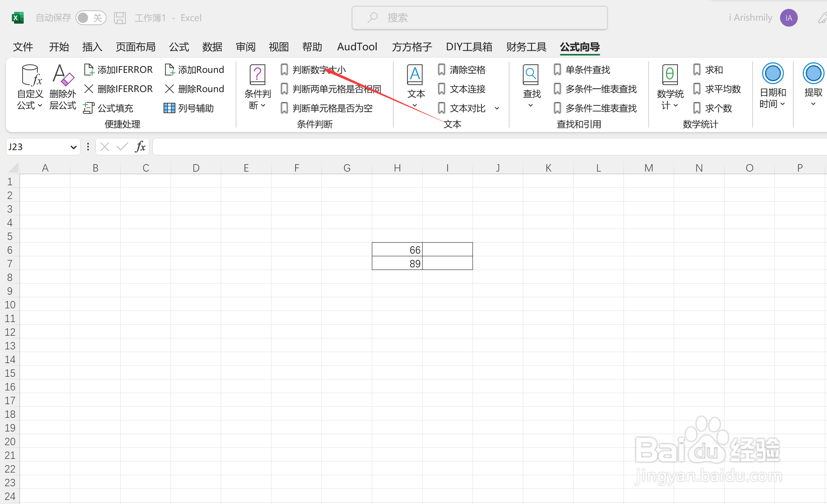The height and width of the screenshot is (504, 827).
Task: Click the 列号辅助 grid icon
Action: 169,108
